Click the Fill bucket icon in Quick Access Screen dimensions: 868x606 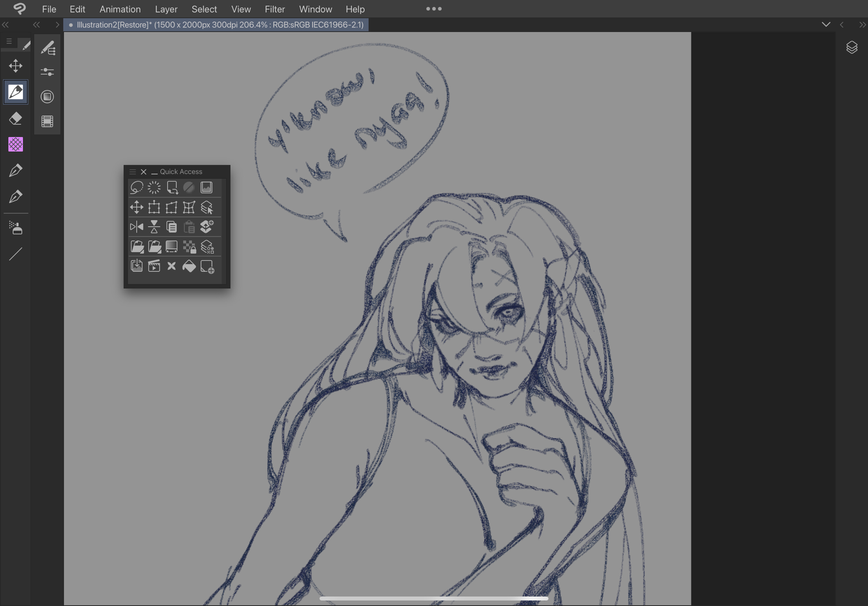pos(189,266)
